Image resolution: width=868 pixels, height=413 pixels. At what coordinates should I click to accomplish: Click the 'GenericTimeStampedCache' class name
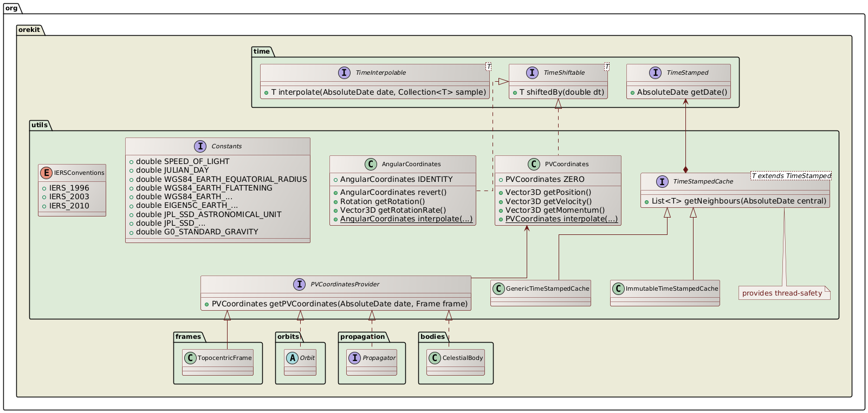point(547,289)
